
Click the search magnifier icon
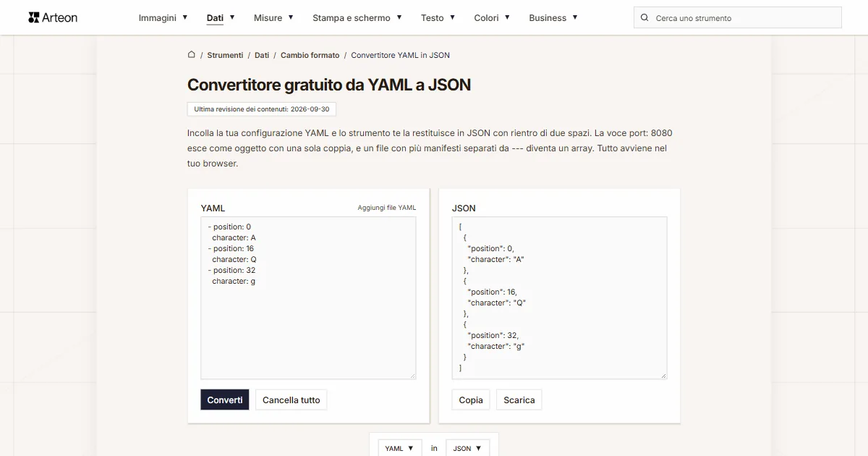coord(644,17)
